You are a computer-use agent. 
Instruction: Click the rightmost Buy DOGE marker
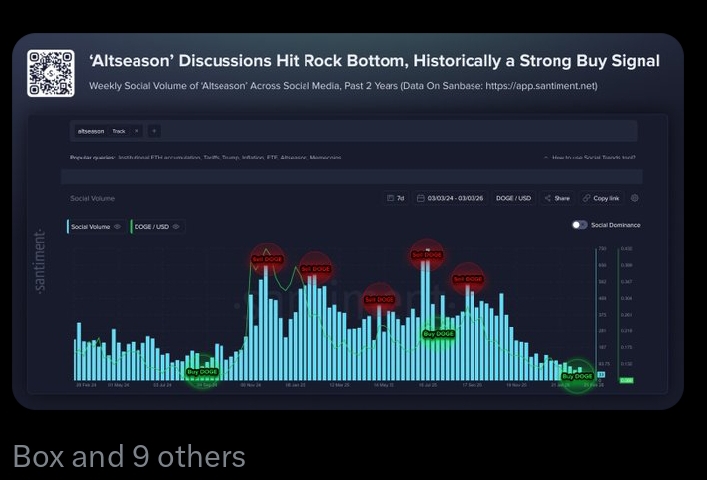point(577,376)
